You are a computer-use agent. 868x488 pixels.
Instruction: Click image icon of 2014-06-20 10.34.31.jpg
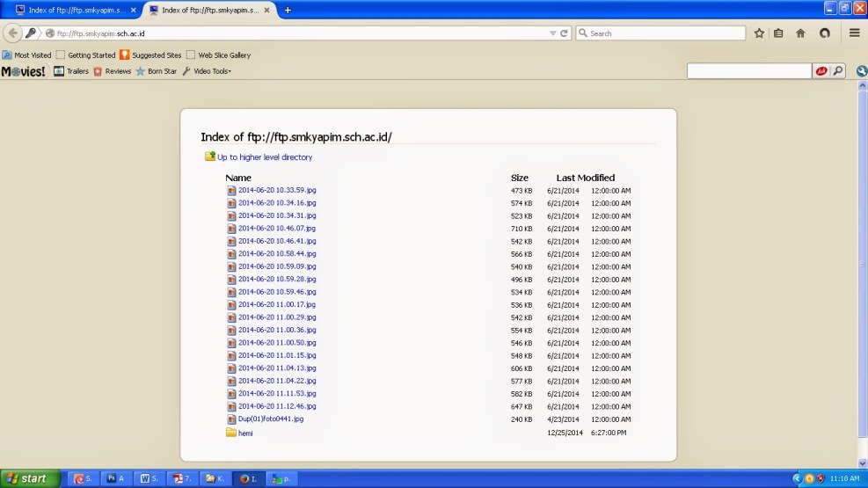click(231, 215)
